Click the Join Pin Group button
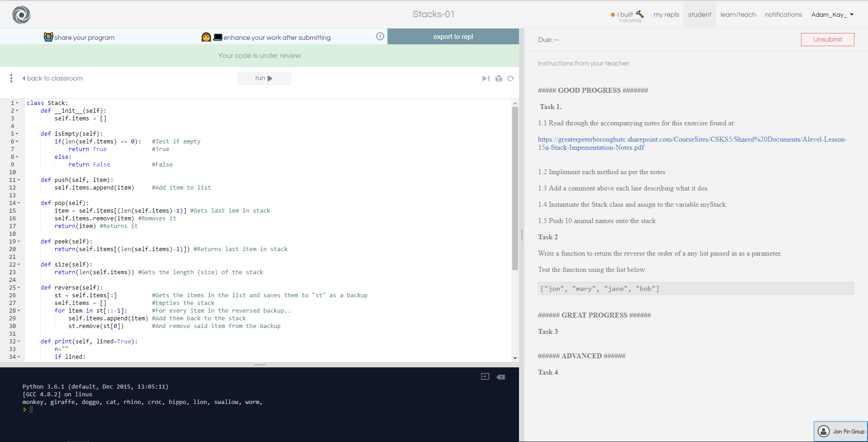 click(x=841, y=431)
